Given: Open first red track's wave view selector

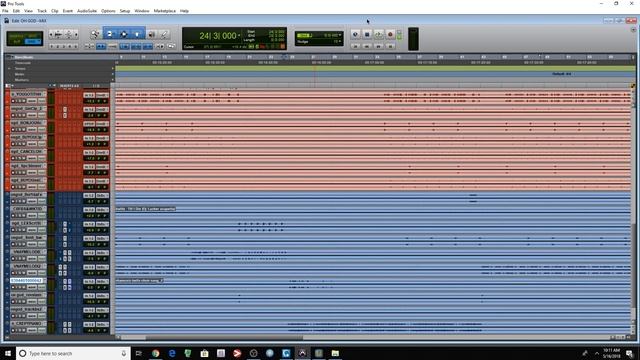Looking at the screenshot, I should point(32,101).
